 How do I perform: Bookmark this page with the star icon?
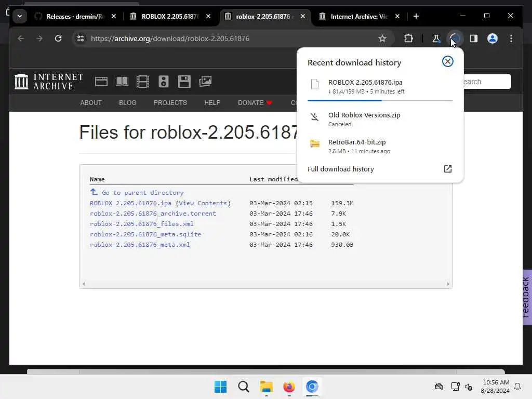pyautogui.click(x=382, y=38)
